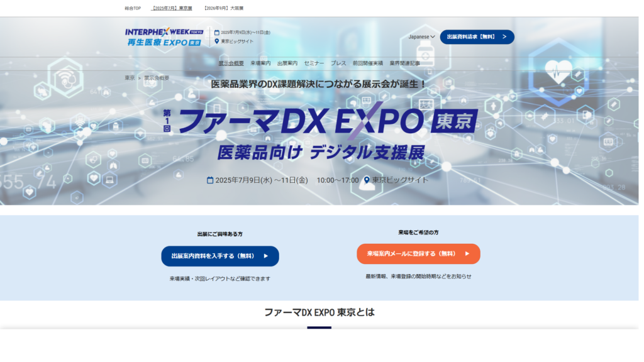Click the heading ファーマDX EXPO 東京とは
The height and width of the screenshot is (362, 644).
coord(319,313)
